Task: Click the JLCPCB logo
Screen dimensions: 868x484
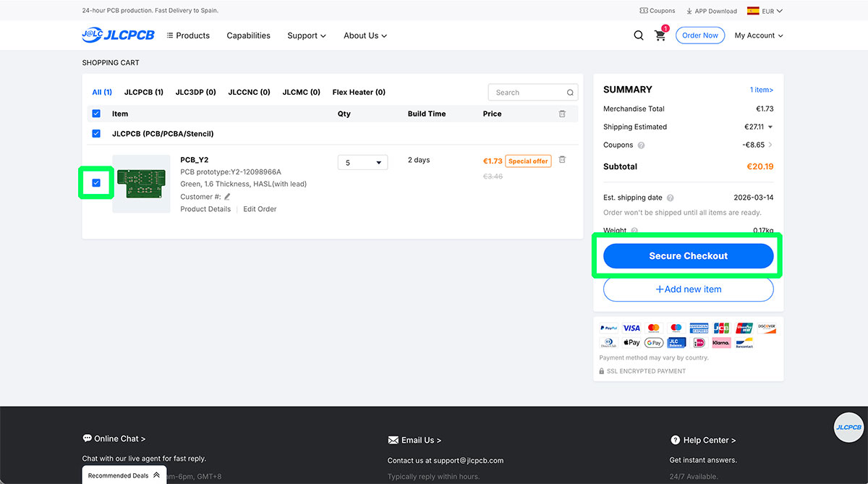Action: [118, 35]
